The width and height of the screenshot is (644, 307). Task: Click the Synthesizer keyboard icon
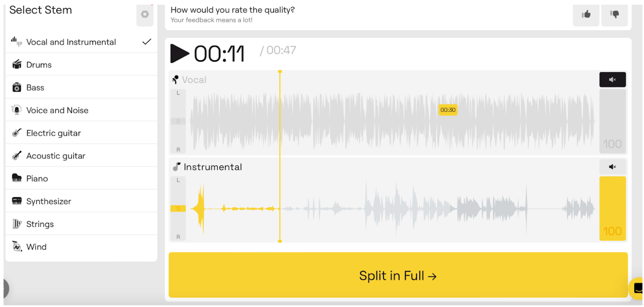point(17,201)
